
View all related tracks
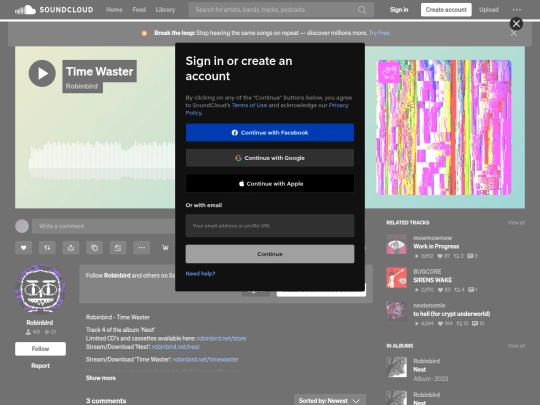point(516,223)
